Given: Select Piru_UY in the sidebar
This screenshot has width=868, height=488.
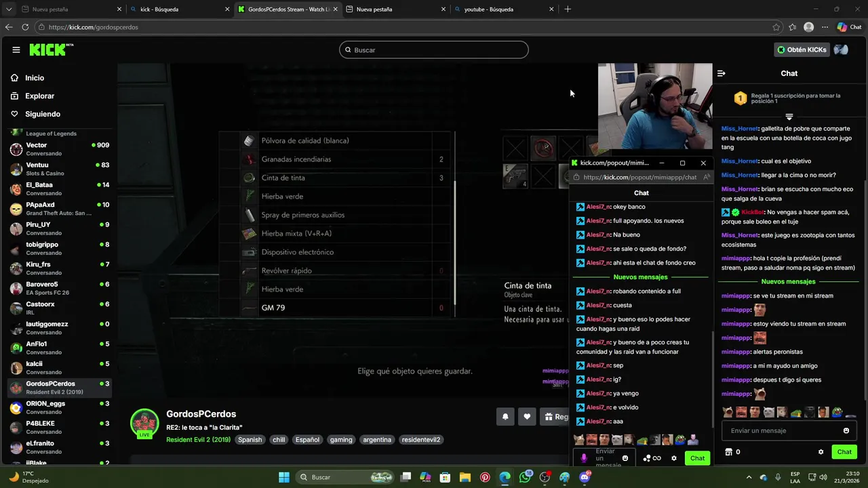Looking at the screenshot, I should (x=60, y=228).
